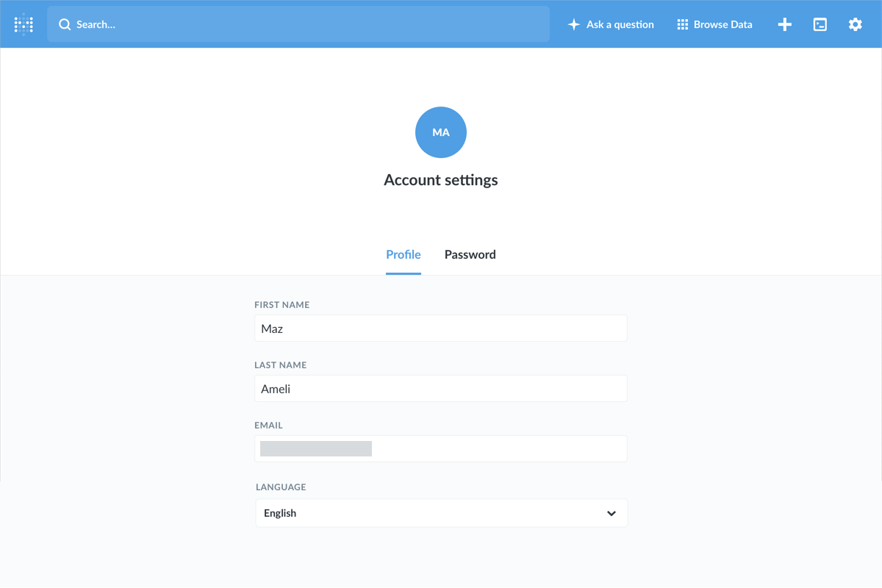
Task: Click the search magnifier icon
Action: [x=65, y=24]
